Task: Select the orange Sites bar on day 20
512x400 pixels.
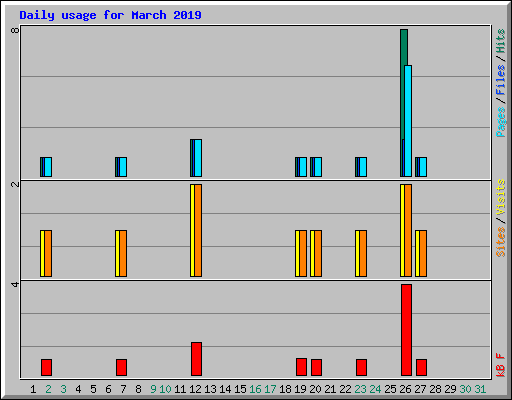Action: [x=318, y=253]
